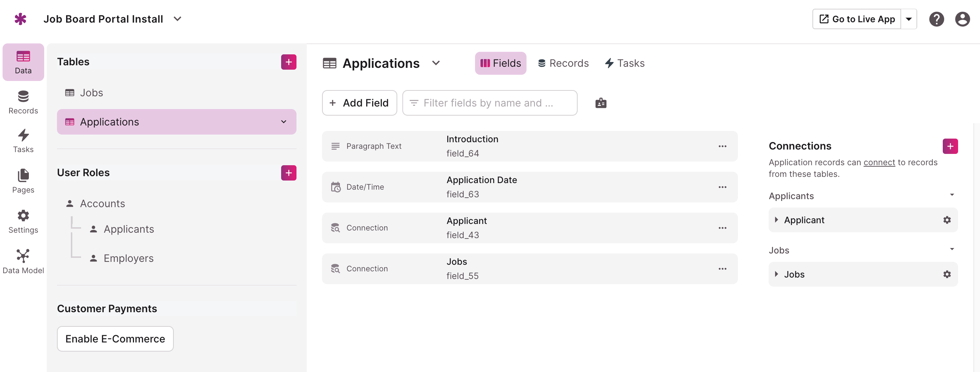This screenshot has width=980, height=372.
Task: Open the Records section in the sidebar
Action: (x=23, y=102)
